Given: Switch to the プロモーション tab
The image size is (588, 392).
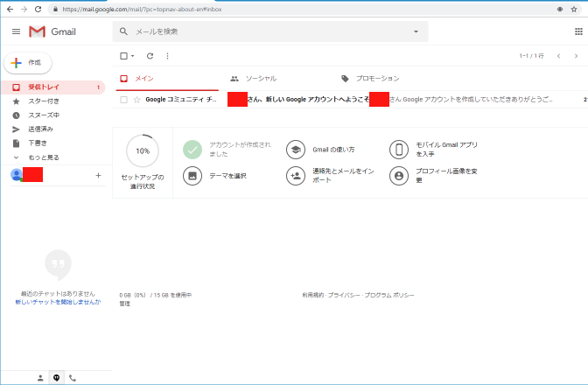Looking at the screenshot, I should tap(377, 79).
